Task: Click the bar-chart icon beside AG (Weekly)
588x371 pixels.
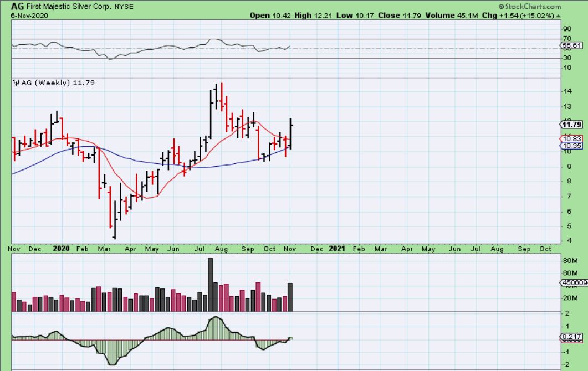Action: [16, 83]
